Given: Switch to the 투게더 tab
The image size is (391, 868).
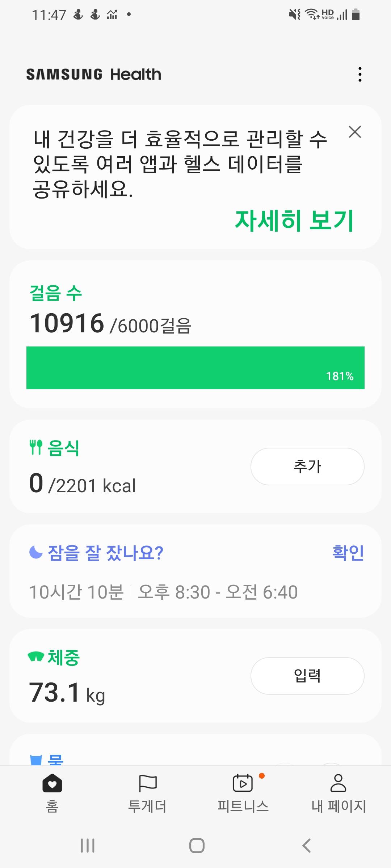Looking at the screenshot, I should pos(147,792).
